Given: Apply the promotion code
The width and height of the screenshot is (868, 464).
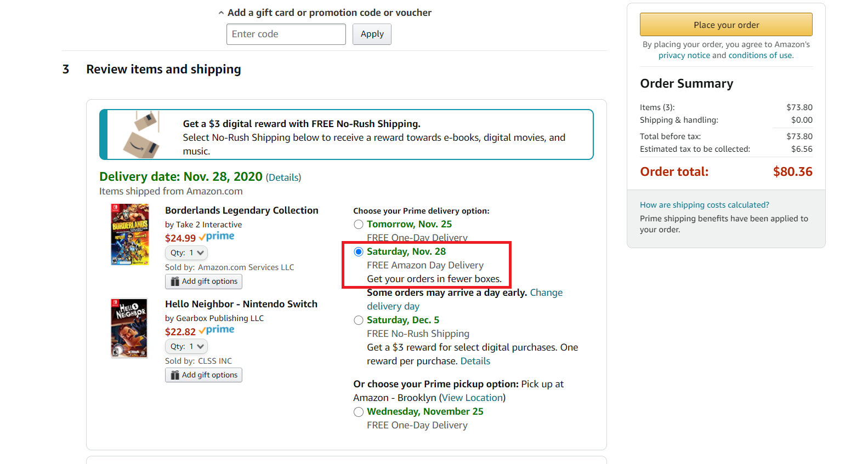Looking at the screenshot, I should click(372, 34).
